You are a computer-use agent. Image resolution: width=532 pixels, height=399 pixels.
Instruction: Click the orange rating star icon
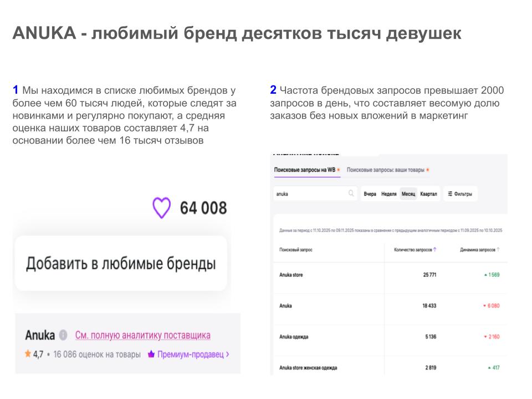coord(28,354)
